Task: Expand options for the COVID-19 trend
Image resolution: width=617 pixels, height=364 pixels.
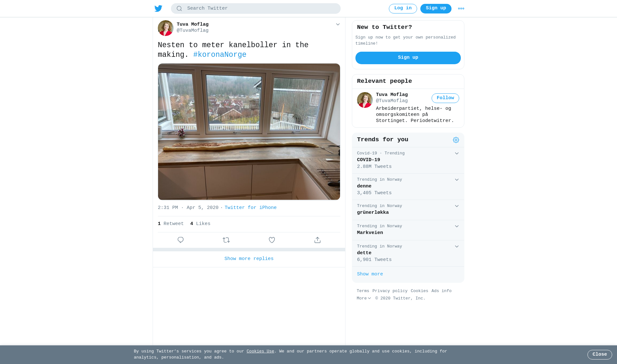Action: [x=457, y=153]
